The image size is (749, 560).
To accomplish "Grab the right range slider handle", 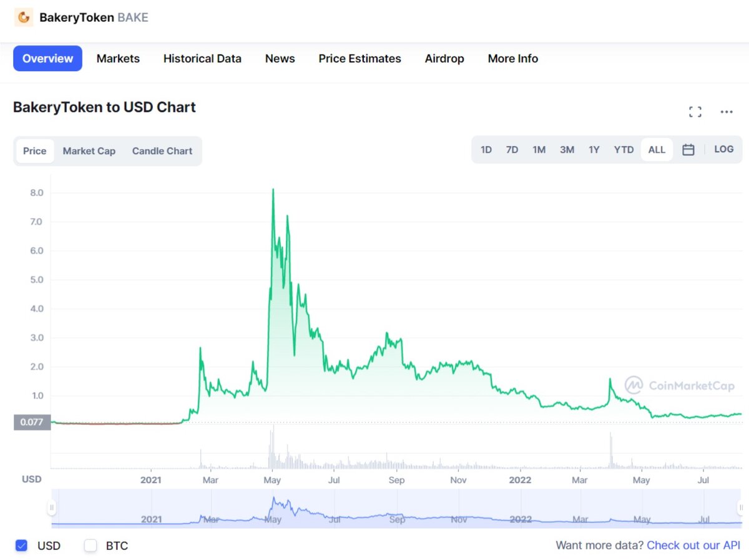I will point(740,508).
